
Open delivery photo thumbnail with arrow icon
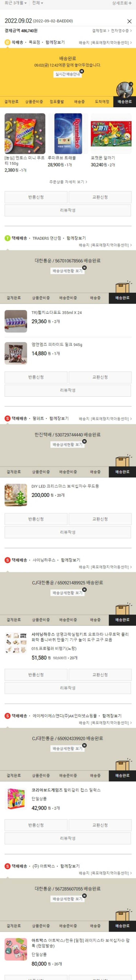[125, 89]
